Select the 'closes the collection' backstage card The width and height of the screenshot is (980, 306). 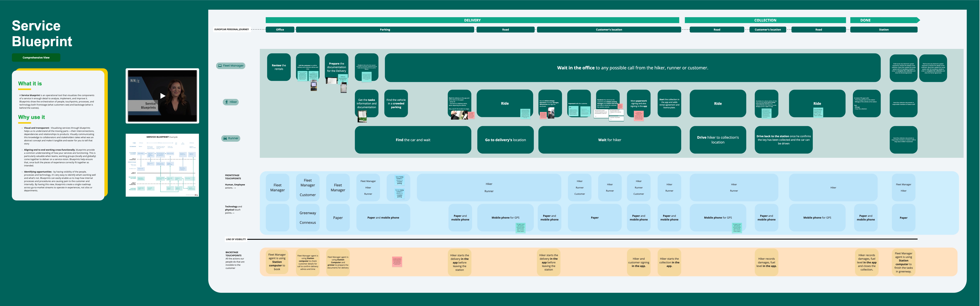[x=867, y=262]
